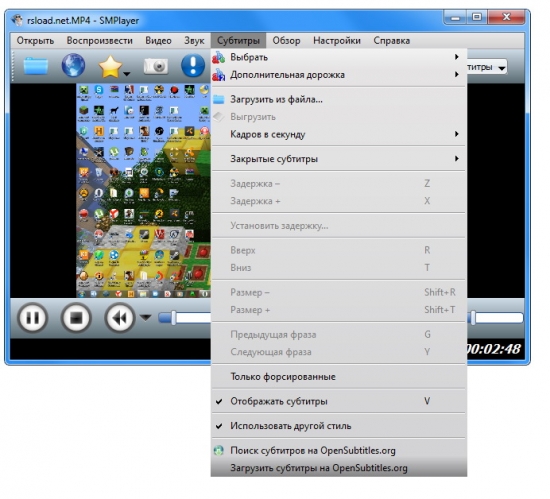Click the OpenSubtitles search globe icon

(219, 451)
